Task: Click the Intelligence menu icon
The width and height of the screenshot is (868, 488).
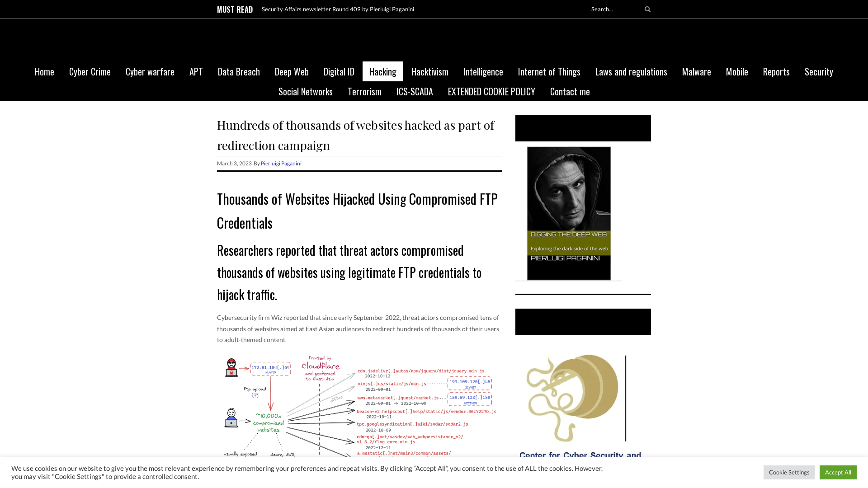Action: coord(483,71)
